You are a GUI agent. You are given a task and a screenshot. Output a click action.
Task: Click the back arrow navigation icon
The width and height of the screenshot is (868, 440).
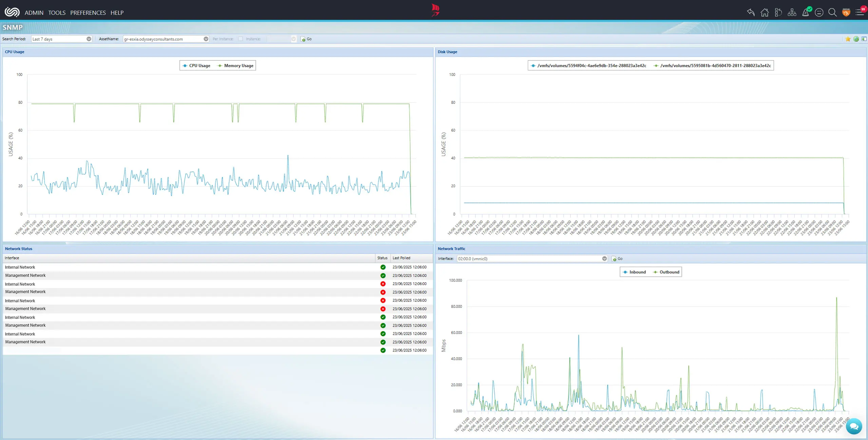tap(751, 12)
